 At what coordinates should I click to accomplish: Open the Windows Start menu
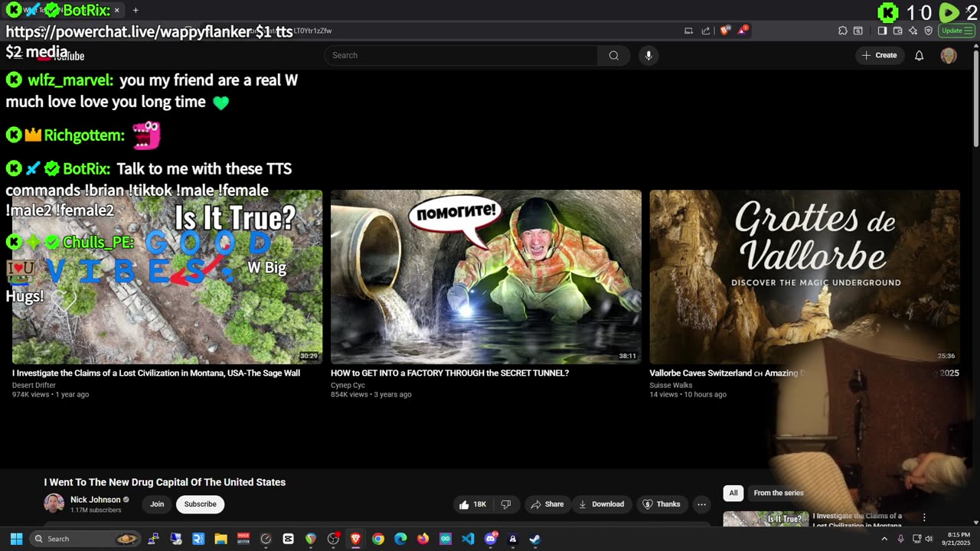point(16,539)
